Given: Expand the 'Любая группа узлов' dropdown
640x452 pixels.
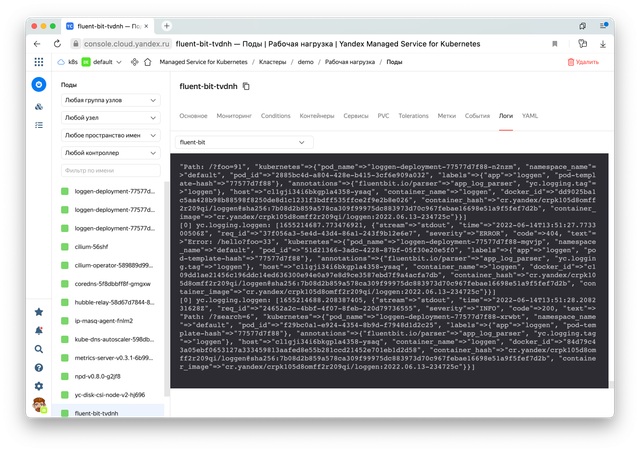Looking at the screenshot, I should click(109, 101).
